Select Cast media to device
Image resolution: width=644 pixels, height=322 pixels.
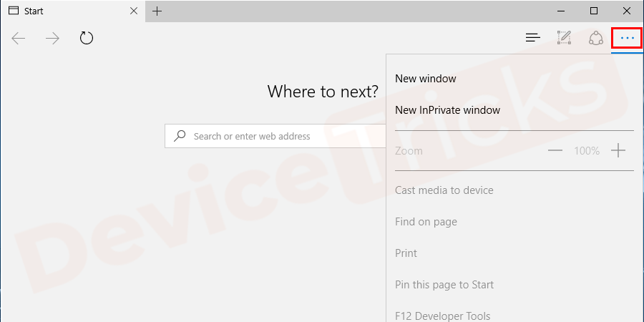click(444, 190)
